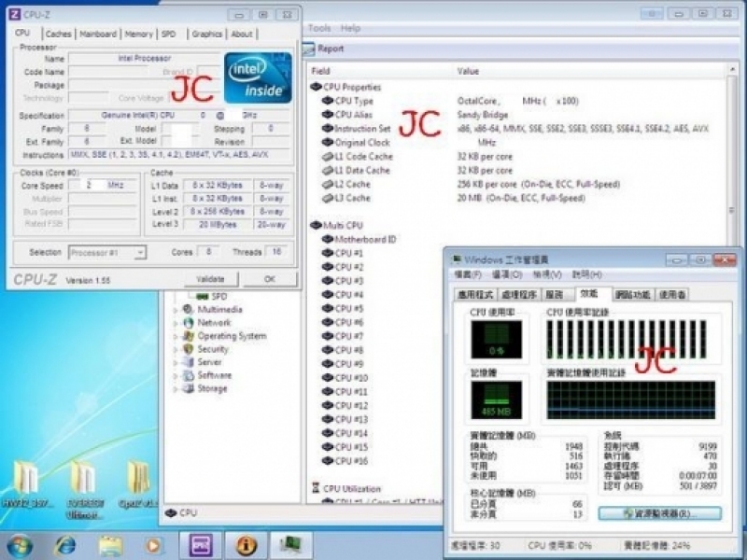Click the Server icon in the tree
Image resolution: width=747 pixels, height=560 pixels.
coord(188,362)
